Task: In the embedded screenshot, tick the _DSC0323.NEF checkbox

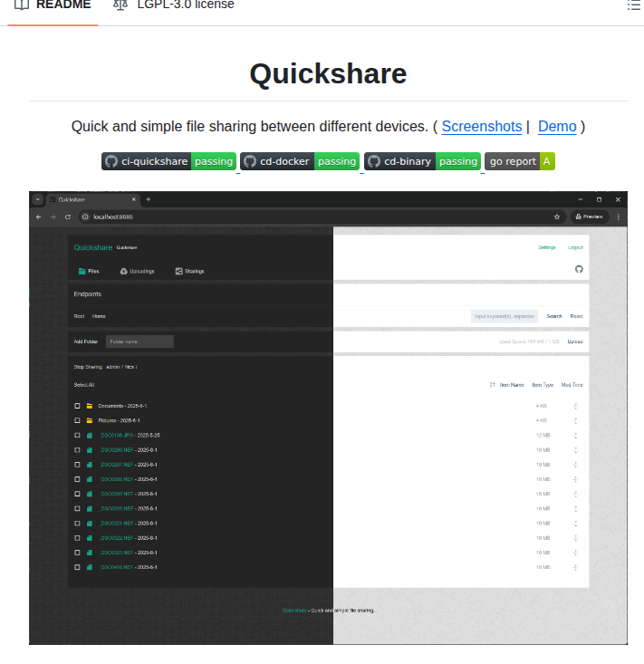Action: pos(77,553)
